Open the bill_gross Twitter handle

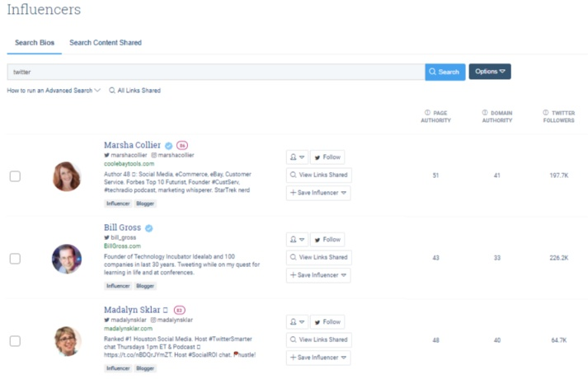point(120,237)
